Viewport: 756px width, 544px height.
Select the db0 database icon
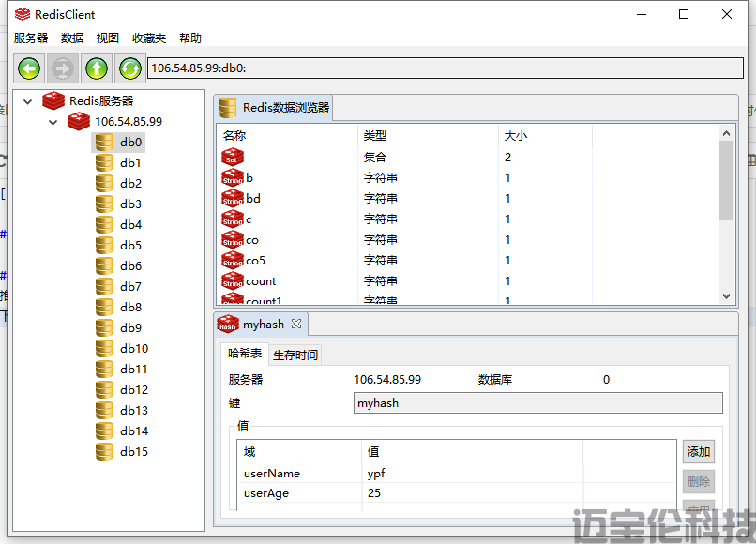pos(104,143)
